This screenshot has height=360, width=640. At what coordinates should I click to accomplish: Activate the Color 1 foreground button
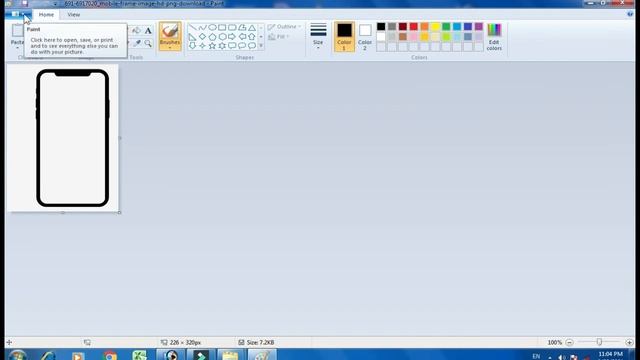coord(344,37)
